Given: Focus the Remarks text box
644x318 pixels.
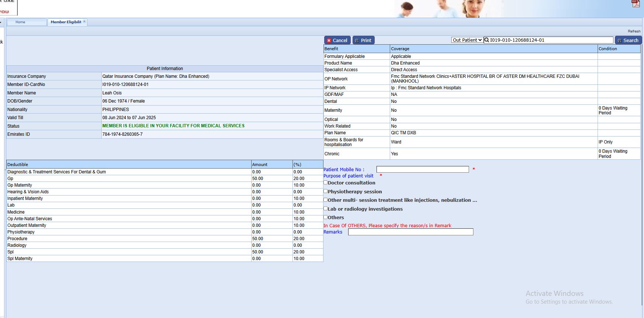Looking at the screenshot, I should pos(410,232).
